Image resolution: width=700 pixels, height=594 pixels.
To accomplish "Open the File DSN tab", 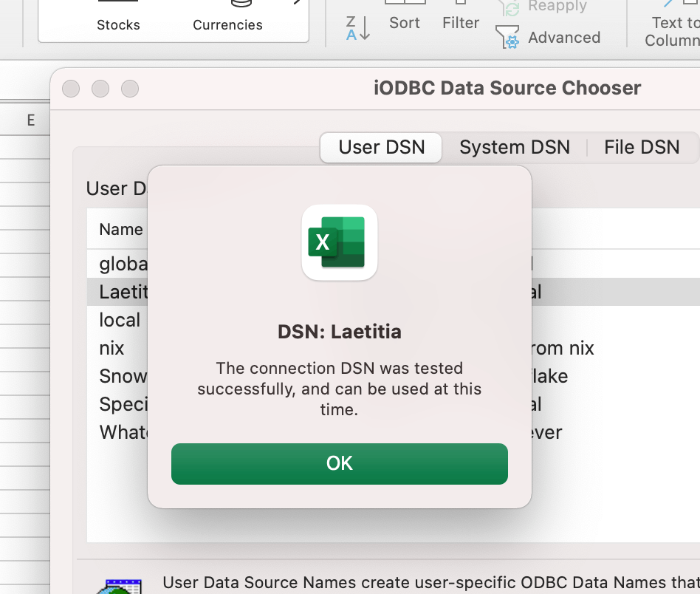I will (x=642, y=147).
